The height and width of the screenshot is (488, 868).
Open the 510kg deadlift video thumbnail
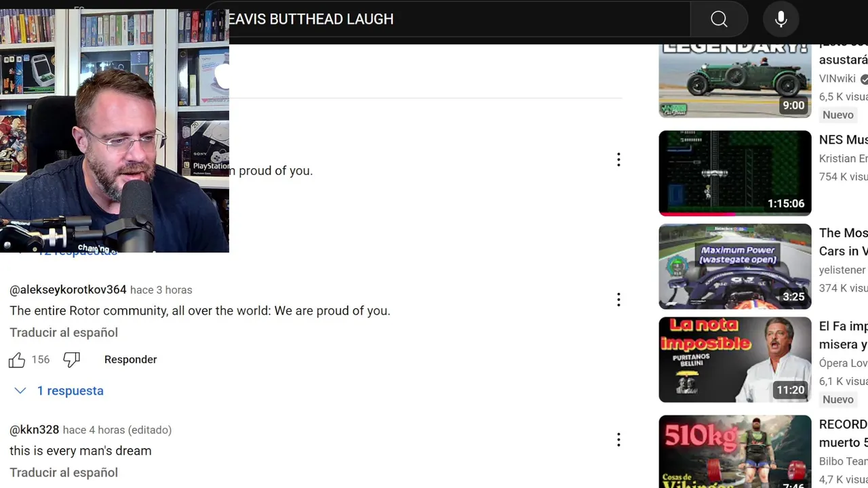pos(735,451)
